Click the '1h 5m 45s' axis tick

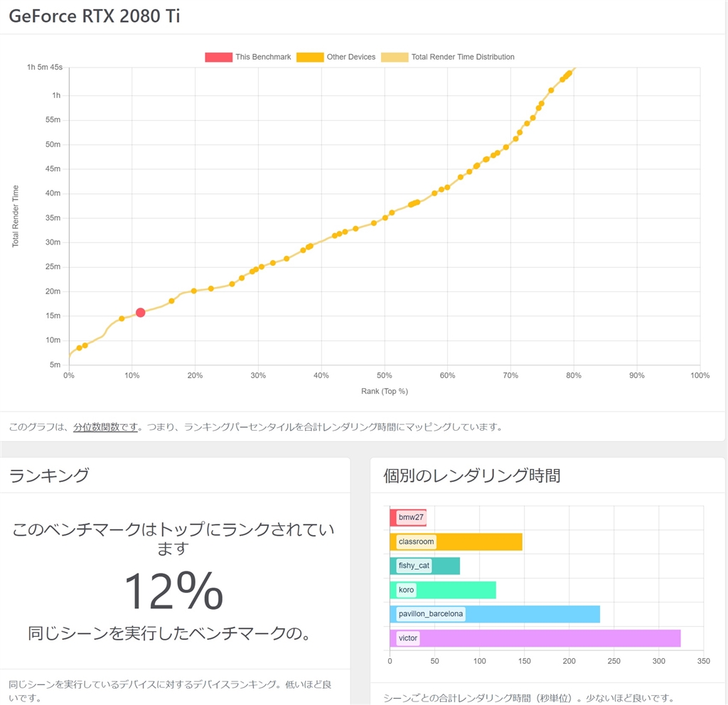[x=45, y=68]
